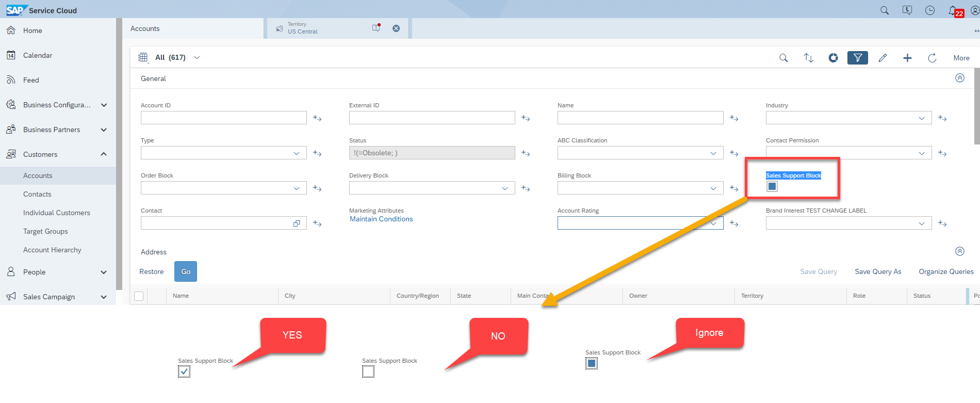Open Contacts in sidebar
Screen dimensions: 980x403
pos(37,194)
